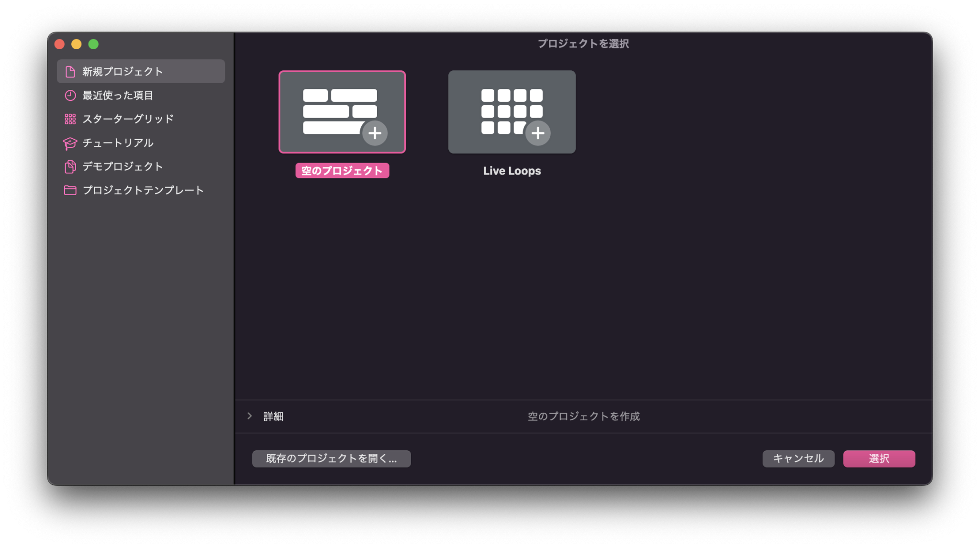Click the チュートリアル graduation cap icon
The image size is (980, 548).
click(x=70, y=142)
